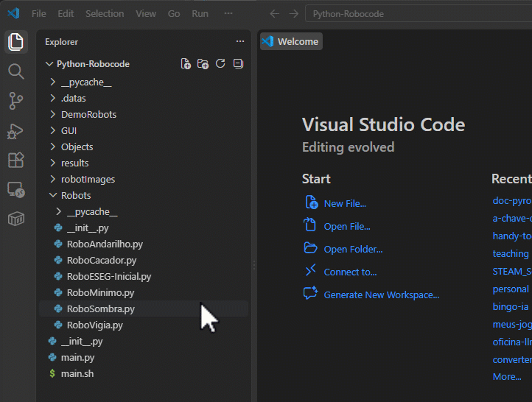This screenshot has width=532, height=402.
Task: Refresh the Explorer file tree
Action: click(x=220, y=63)
